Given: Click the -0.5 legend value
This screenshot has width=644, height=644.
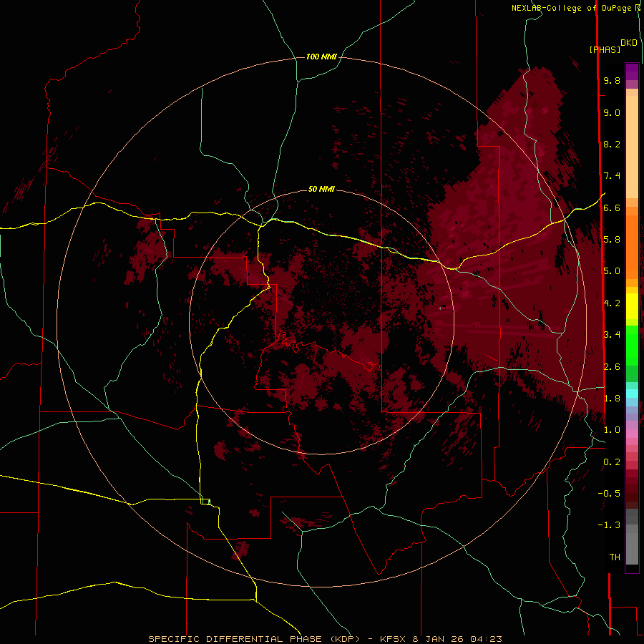Looking at the screenshot, I should click(609, 494).
